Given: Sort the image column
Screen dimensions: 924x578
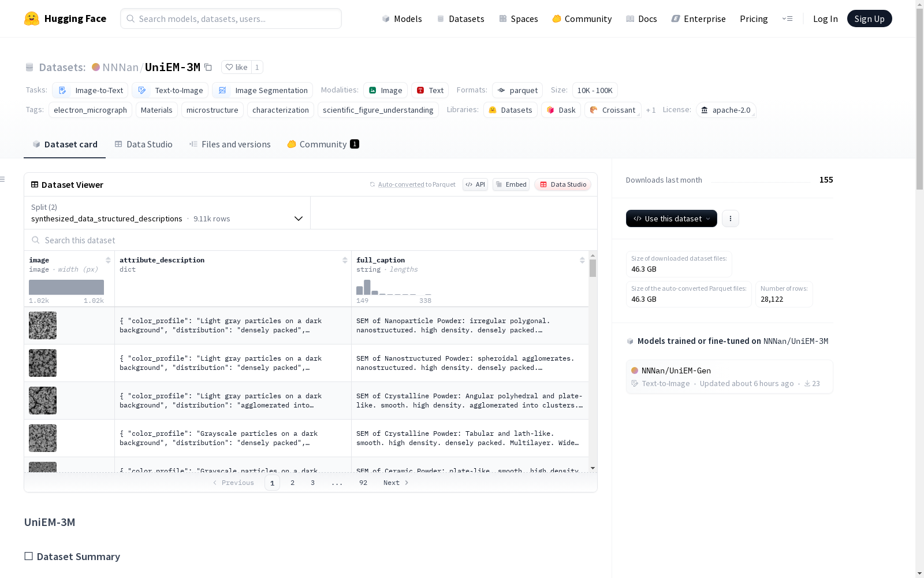Looking at the screenshot, I should pyautogui.click(x=108, y=260).
